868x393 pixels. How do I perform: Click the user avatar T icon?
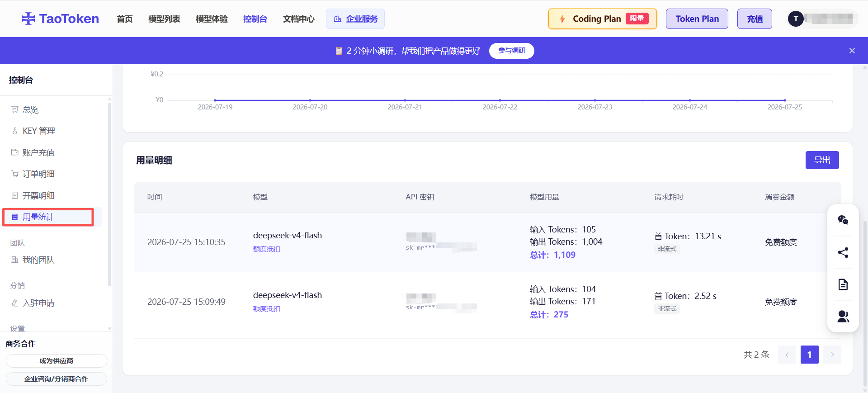pos(796,19)
